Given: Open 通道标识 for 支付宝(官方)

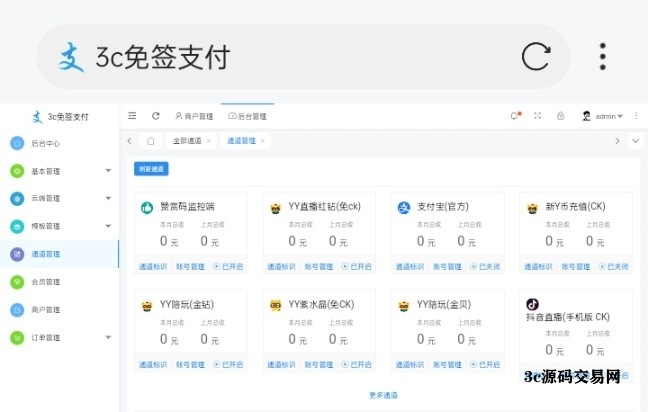Looking at the screenshot, I should pos(410,267).
